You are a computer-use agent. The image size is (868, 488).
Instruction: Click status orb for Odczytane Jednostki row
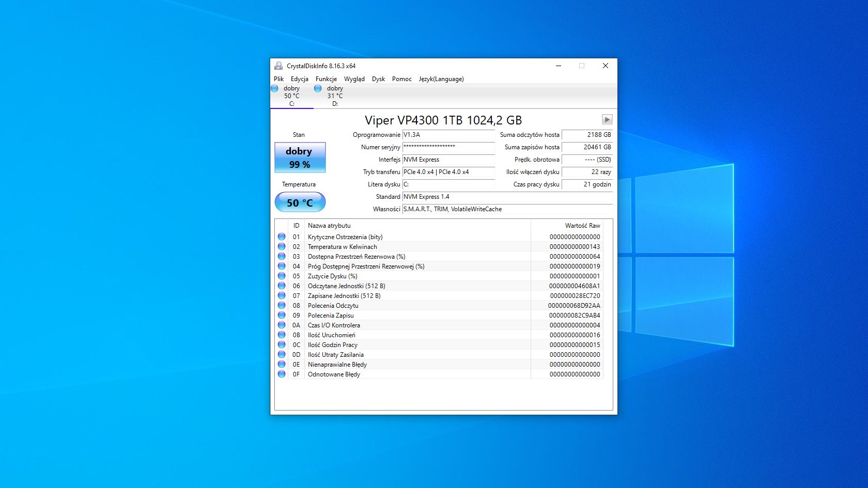(x=282, y=286)
